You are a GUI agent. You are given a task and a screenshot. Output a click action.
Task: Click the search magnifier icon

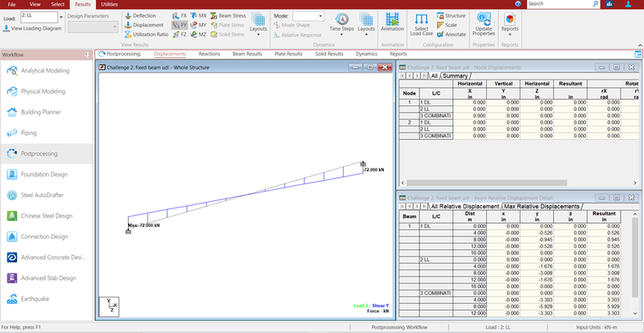596,4
